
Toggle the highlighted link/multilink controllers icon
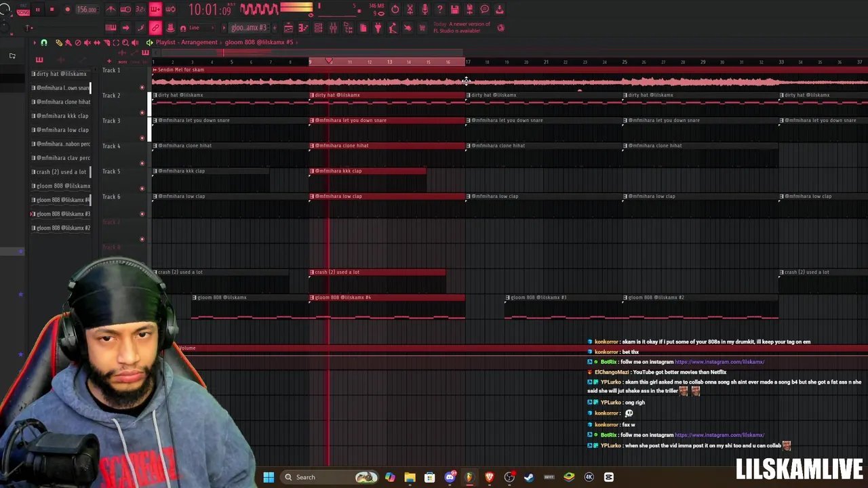click(155, 28)
